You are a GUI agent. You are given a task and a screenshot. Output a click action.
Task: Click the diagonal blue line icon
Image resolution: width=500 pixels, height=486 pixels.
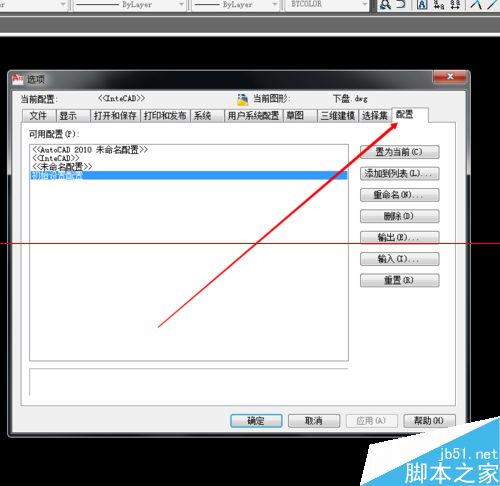[x=493, y=5]
